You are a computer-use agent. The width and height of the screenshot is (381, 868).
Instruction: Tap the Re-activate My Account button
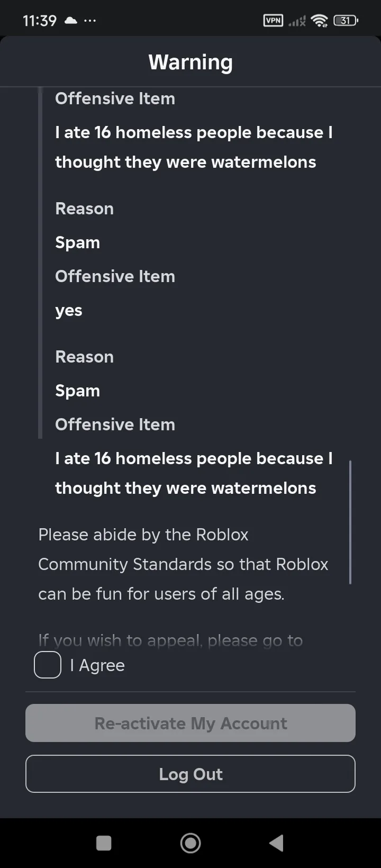pos(190,723)
